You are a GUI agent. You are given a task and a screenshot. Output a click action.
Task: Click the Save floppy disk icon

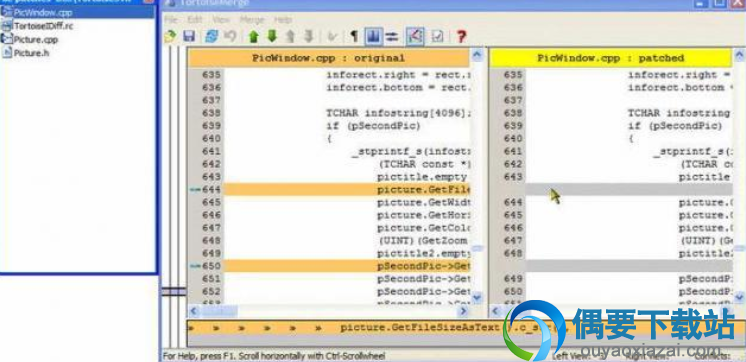tap(189, 36)
